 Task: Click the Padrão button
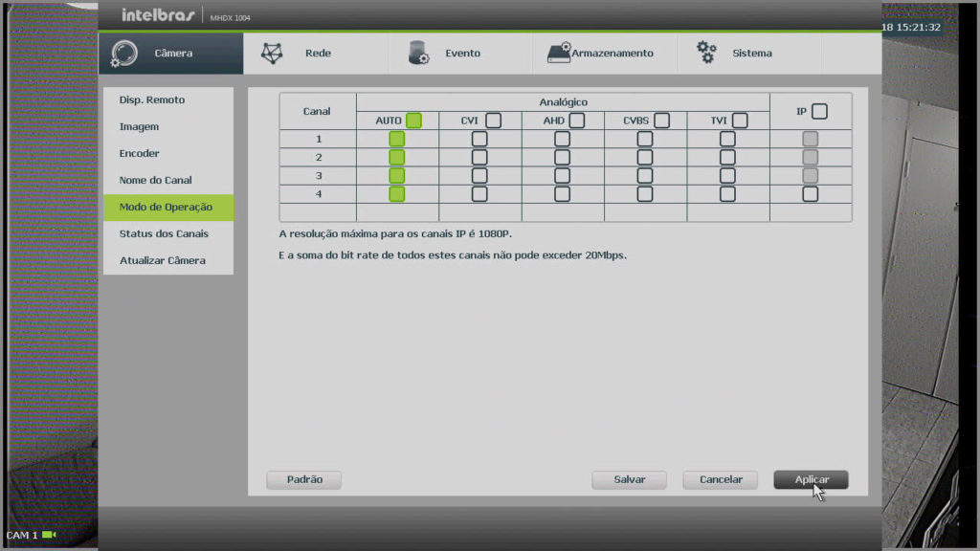[x=303, y=480]
